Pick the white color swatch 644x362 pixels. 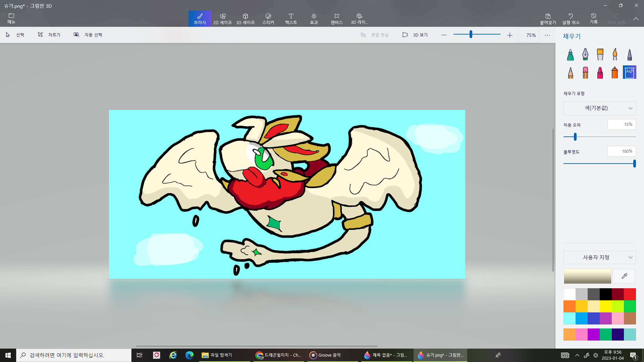570,294
